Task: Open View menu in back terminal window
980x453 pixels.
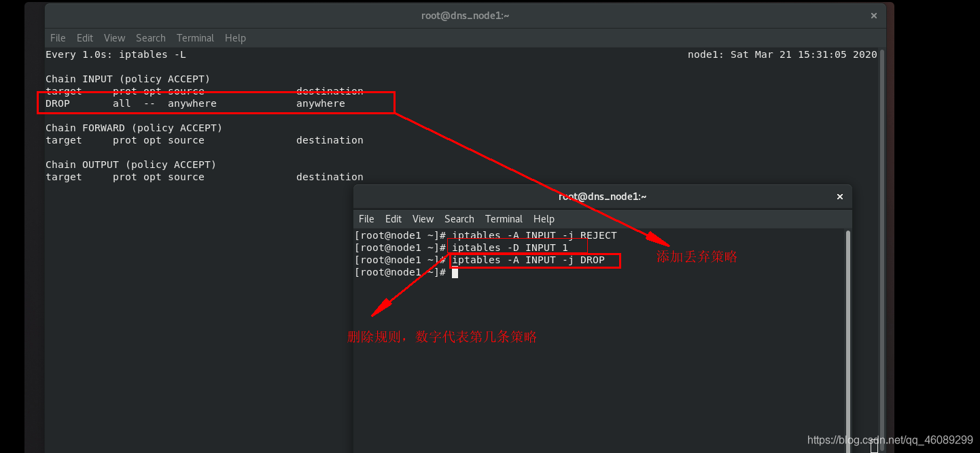Action: click(x=114, y=38)
